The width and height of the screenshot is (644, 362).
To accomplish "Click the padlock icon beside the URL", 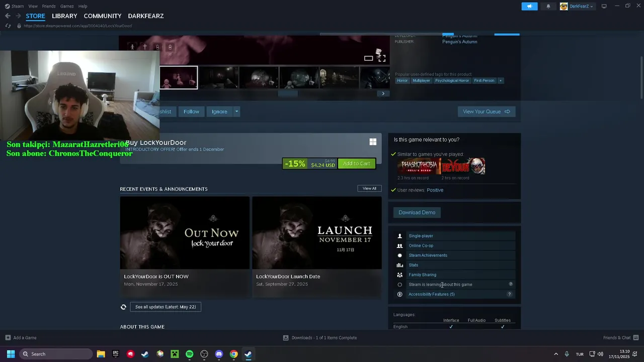I will coord(19,26).
